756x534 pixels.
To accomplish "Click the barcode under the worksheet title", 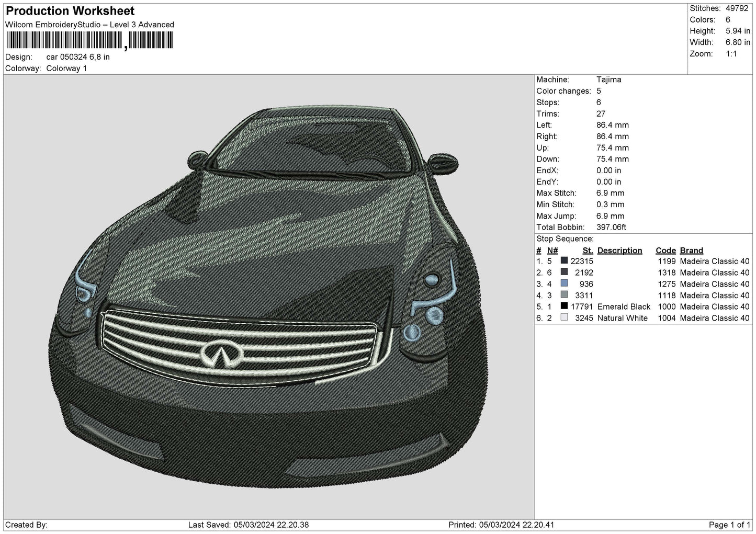I will pyautogui.click(x=89, y=41).
